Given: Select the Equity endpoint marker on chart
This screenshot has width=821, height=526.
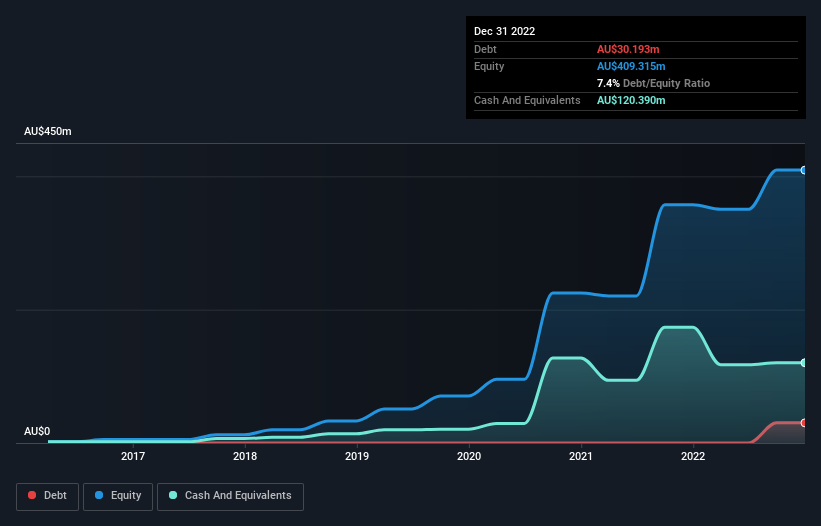Looking at the screenshot, I should (804, 170).
